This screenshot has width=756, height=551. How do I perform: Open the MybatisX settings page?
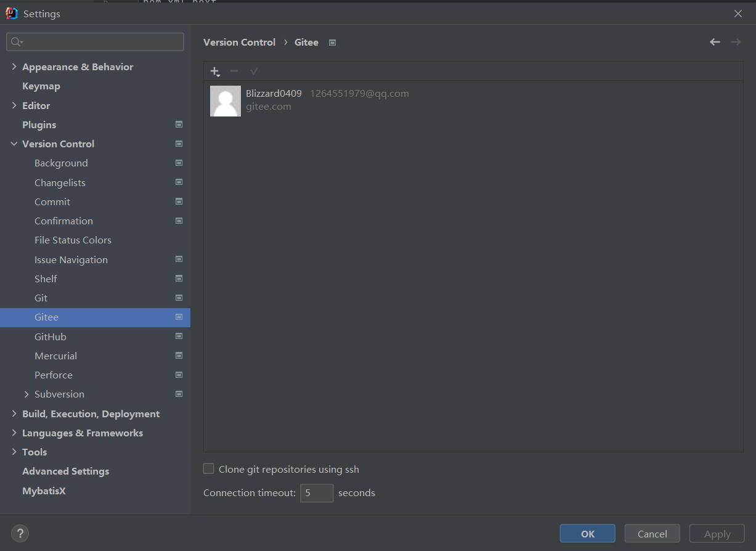coord(44,491)
